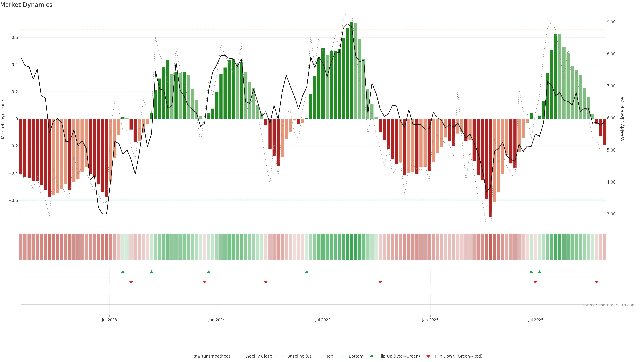Click the Jan 2025 axis label
Screen dimensions: 644x362
tap(430, 320)
